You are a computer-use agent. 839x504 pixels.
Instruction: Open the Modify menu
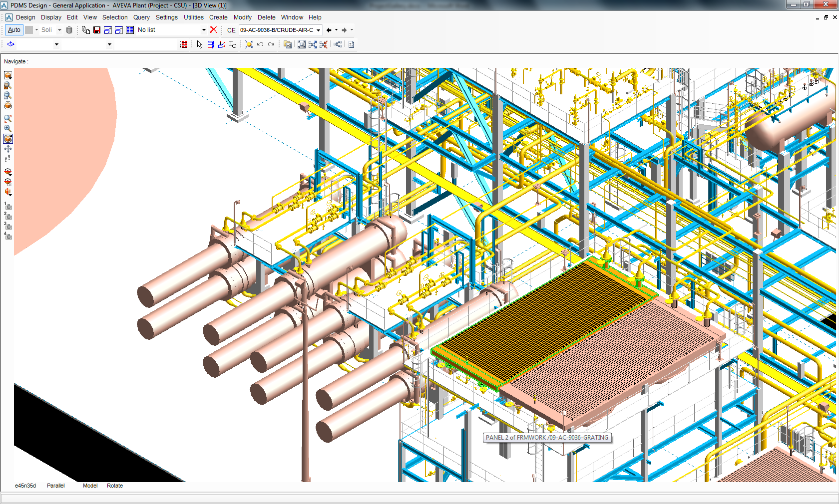point(243,17)
